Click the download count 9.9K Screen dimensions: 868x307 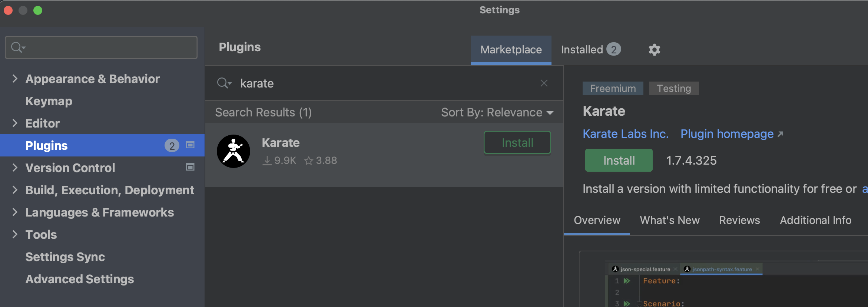click(279, 161)
